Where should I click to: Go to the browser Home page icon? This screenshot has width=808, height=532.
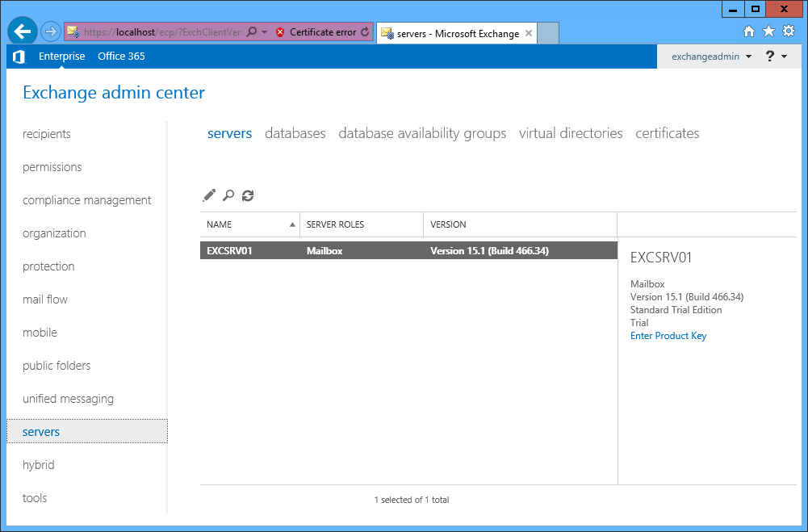[x=749, y=31]
